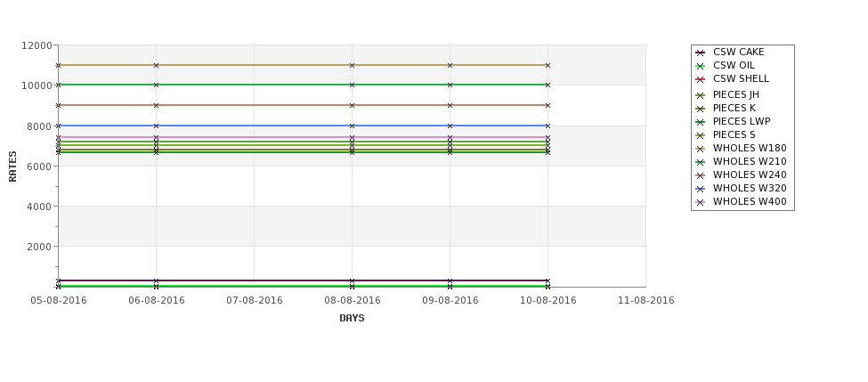The image size is (868, 382).
Task: Select the WHOLES W210 legend label
Action: (x=750, y=162)
